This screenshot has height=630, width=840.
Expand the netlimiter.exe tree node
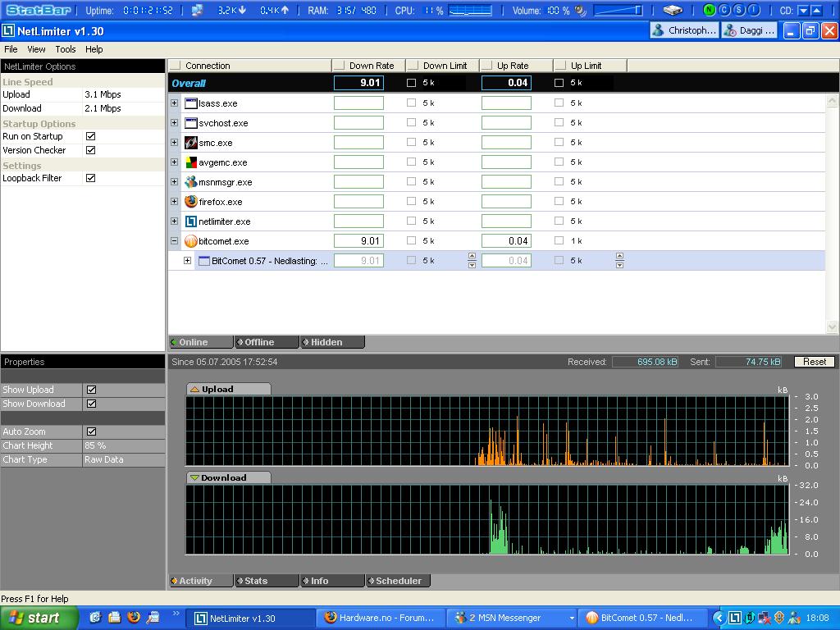(174, 221)
